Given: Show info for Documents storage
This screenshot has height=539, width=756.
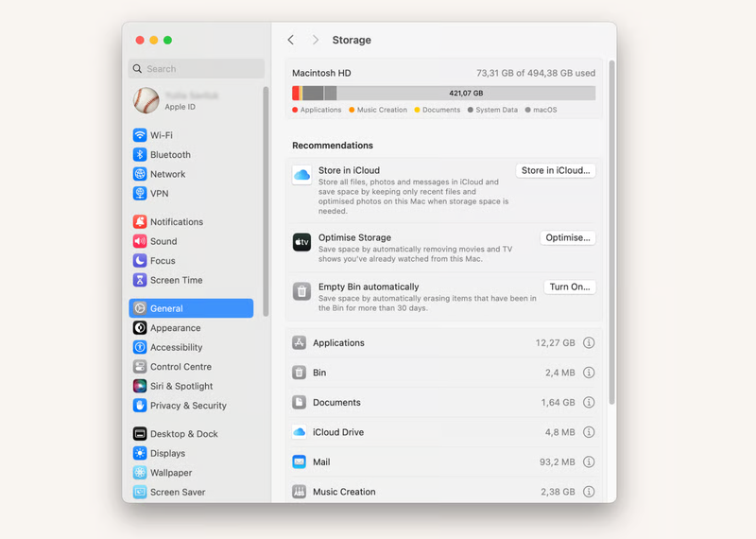Looking at the screenshot, I should [x=589, y=402].
